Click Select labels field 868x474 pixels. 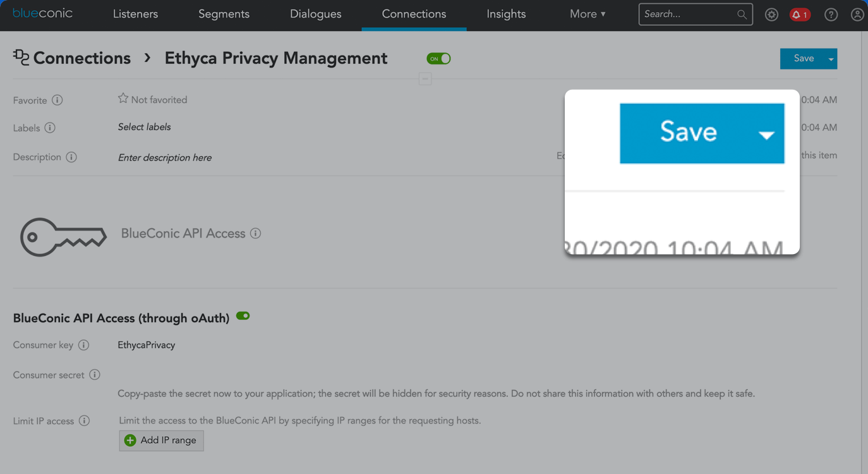point(144,127)
